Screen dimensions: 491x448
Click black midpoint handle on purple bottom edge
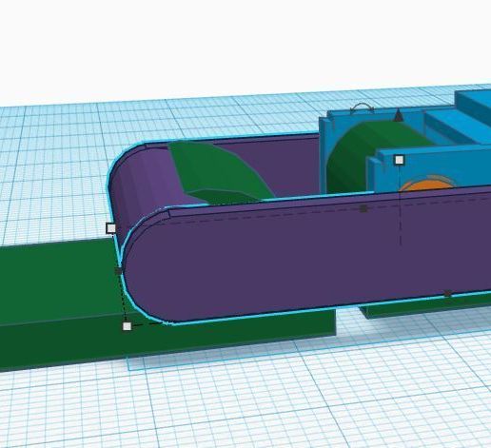point(447,294)
